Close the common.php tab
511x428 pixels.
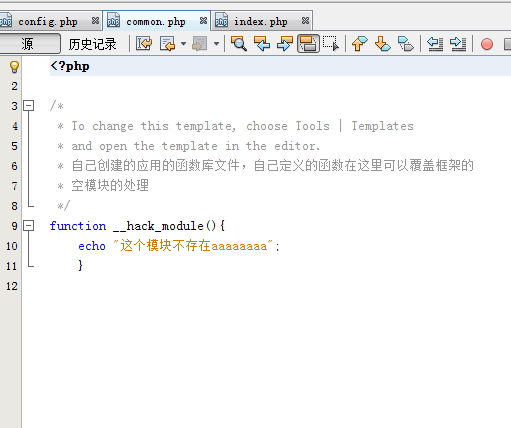pos(203,21)
